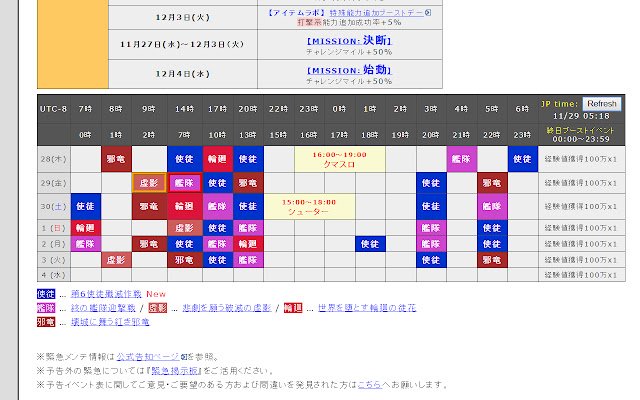Select the 虚影 cell at 8時 on 3(火)
This screenshot has height=400, width=640.
click(116, 260)
